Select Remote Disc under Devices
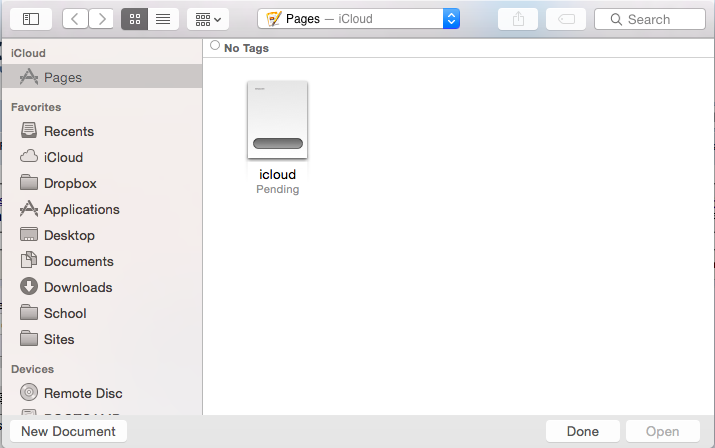The image size is (715, 448). click(x=102, y=393)
